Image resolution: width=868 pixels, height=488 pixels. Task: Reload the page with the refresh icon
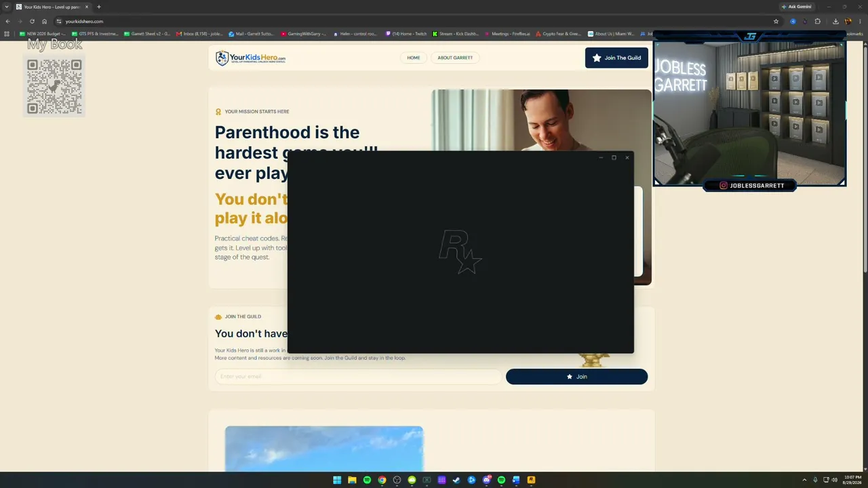pos(32,21)
